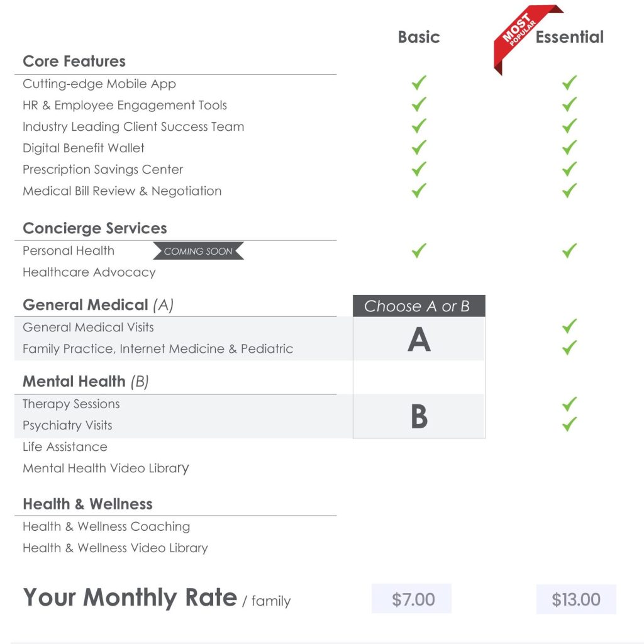Select the Basic plan column heading
The image size is (644, 644).
(419, 37)
